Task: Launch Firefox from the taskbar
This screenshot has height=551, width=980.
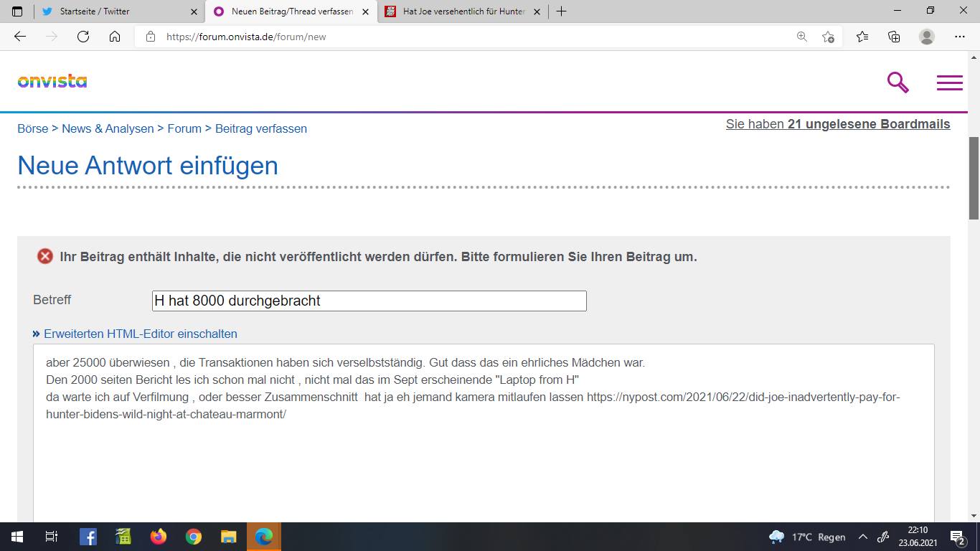Action: [x=159, y=536]
